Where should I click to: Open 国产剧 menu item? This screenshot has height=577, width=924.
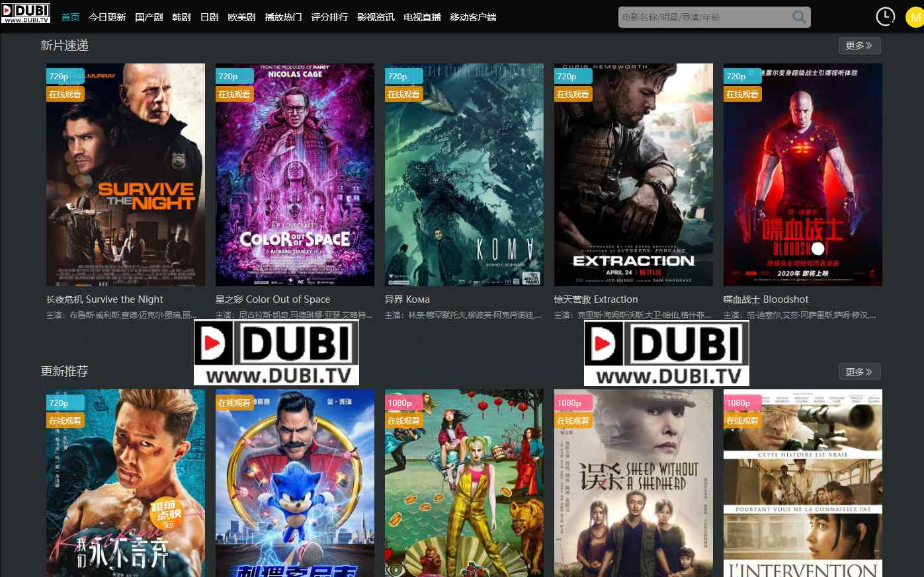149,17
